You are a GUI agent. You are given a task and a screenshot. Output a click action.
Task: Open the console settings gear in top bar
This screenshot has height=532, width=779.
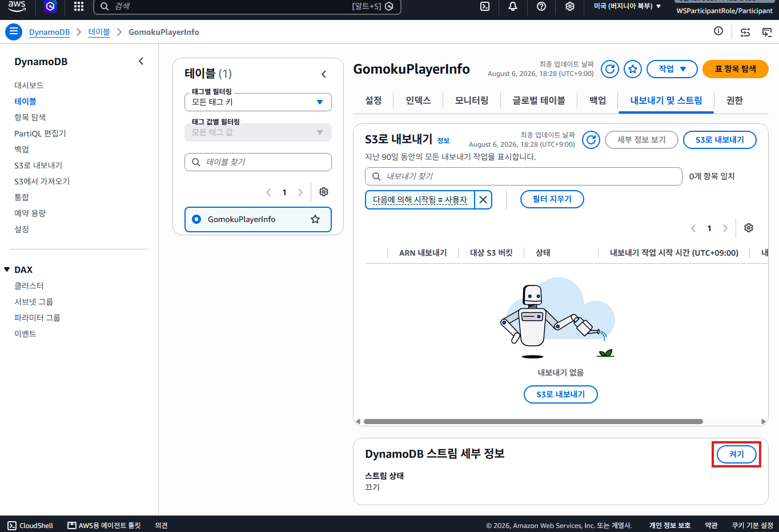pyautogui.click(x=570, y=6)
